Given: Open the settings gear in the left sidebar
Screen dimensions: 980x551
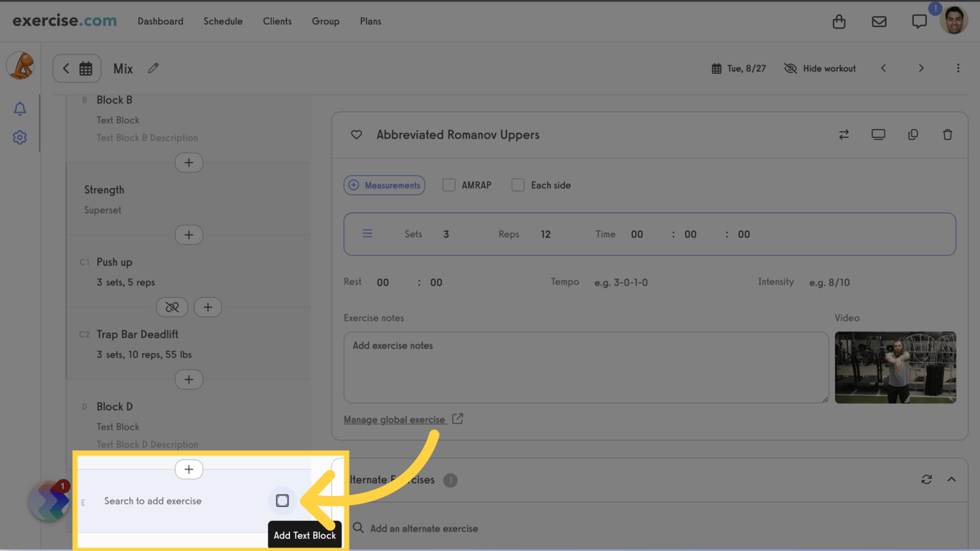Looking at the screenshot, I should [x=19, y=137].
